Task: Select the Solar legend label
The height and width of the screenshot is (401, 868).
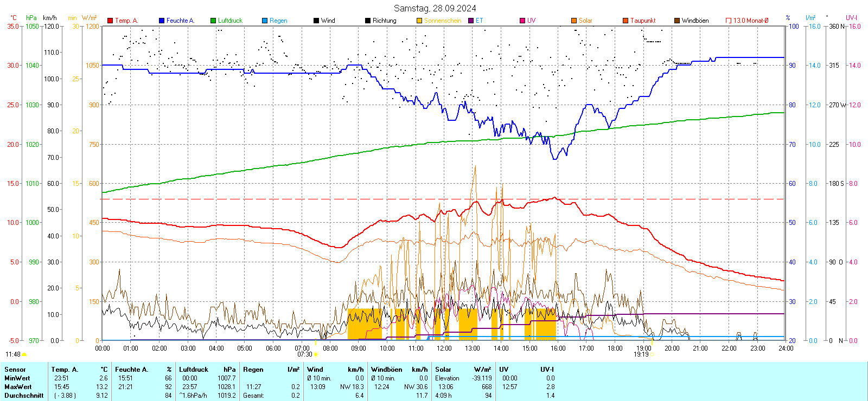Action: tap(585, 21)
